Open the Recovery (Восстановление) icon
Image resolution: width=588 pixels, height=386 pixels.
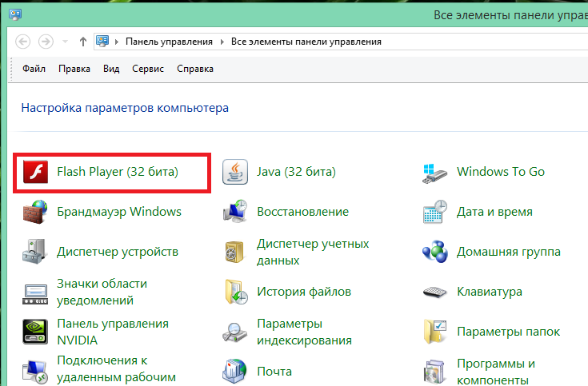point(235,212)
